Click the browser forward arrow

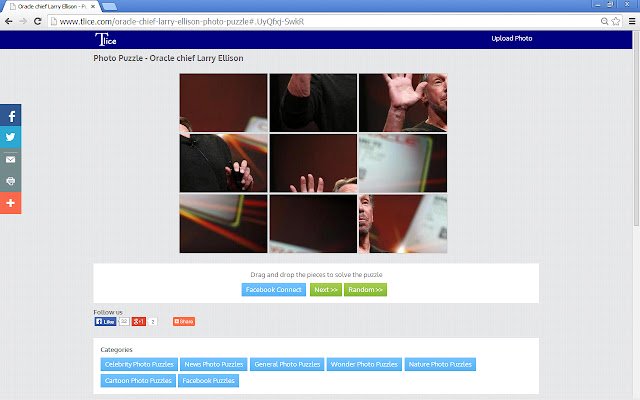click(23, 21)
